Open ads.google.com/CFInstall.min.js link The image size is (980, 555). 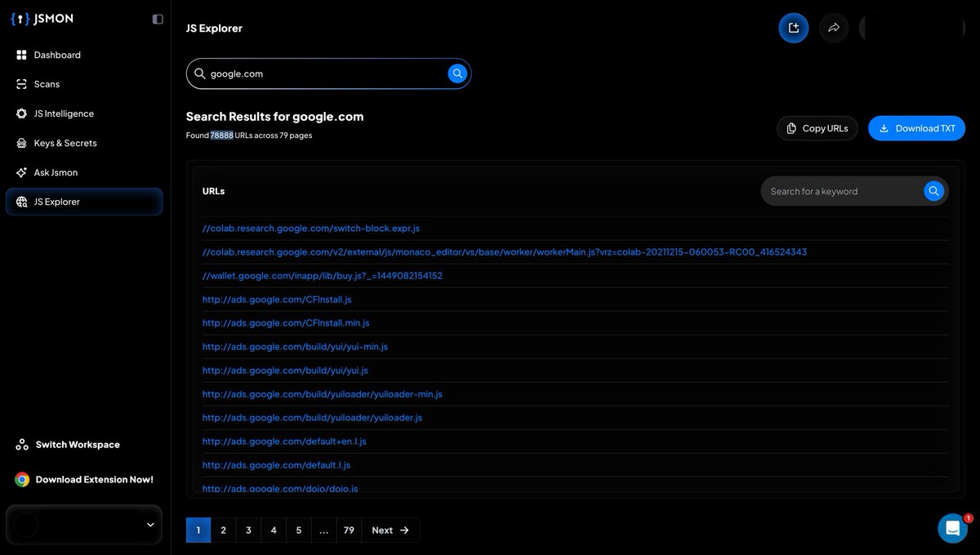[x=286, y=323]
